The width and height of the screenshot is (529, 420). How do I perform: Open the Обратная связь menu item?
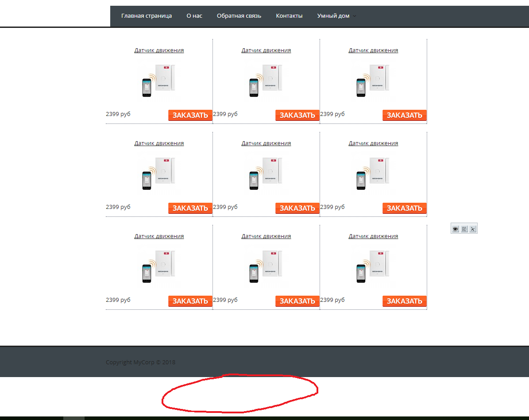click(x=239, y=16)
